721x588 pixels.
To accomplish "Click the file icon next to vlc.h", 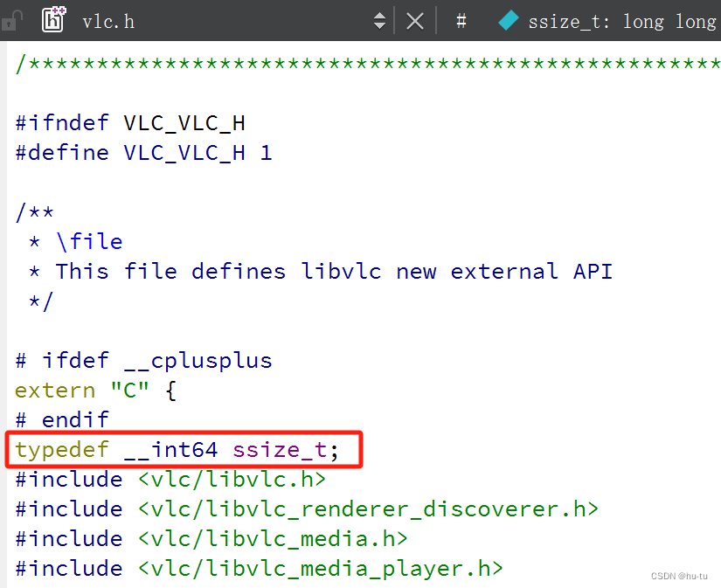I will pos(52,19).
